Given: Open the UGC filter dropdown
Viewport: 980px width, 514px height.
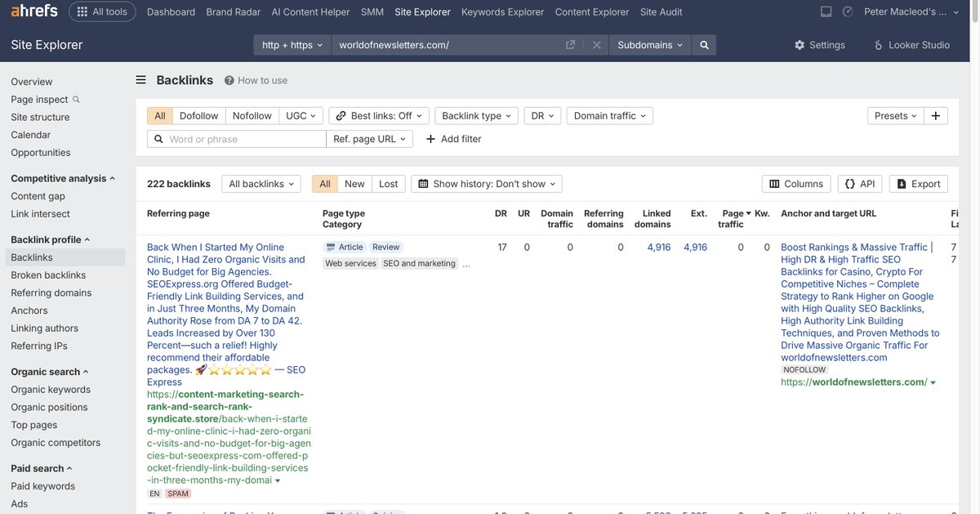Looking at the screenshot, I should tap(301, 116).
